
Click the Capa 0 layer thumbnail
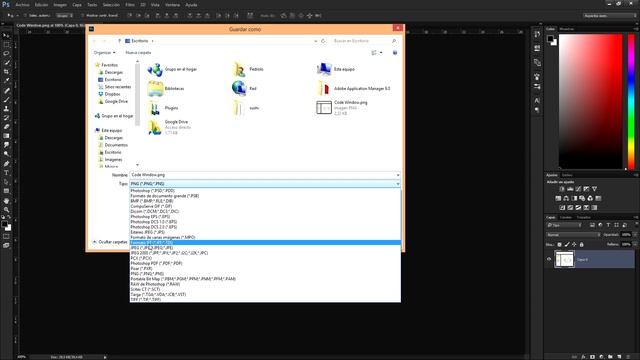pos(564,259)
